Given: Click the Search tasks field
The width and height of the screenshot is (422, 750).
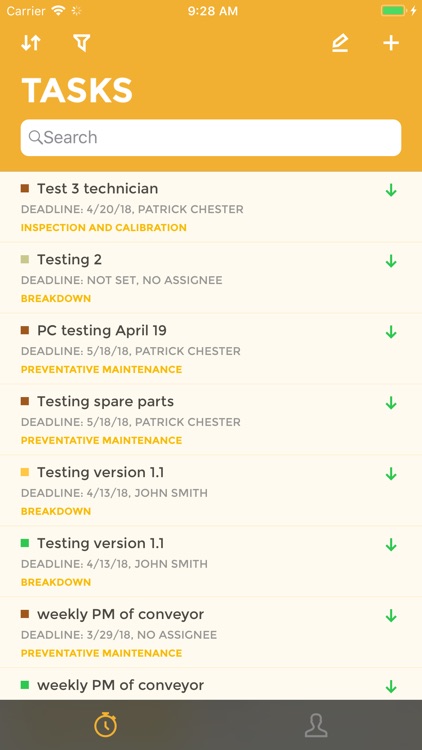Looking at the screenshot, I should coord(211,137).
